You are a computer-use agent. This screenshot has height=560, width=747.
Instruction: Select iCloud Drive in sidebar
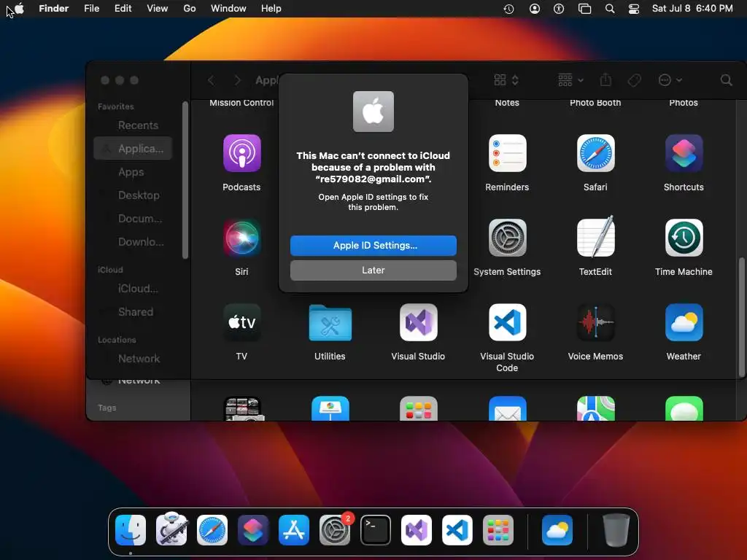tap(133, 289)
